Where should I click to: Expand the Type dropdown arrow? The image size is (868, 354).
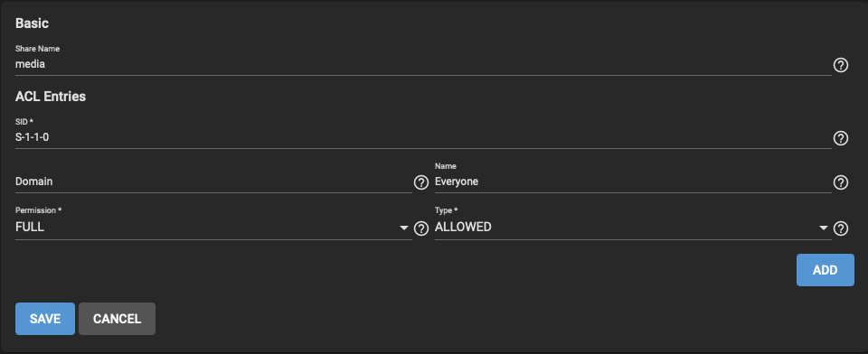click(x=824, y=228)
